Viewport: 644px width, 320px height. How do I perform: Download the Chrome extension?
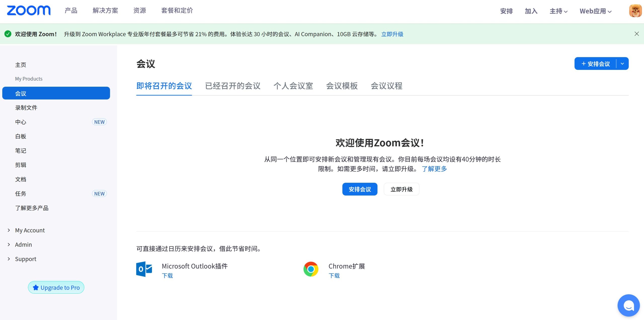334,276
